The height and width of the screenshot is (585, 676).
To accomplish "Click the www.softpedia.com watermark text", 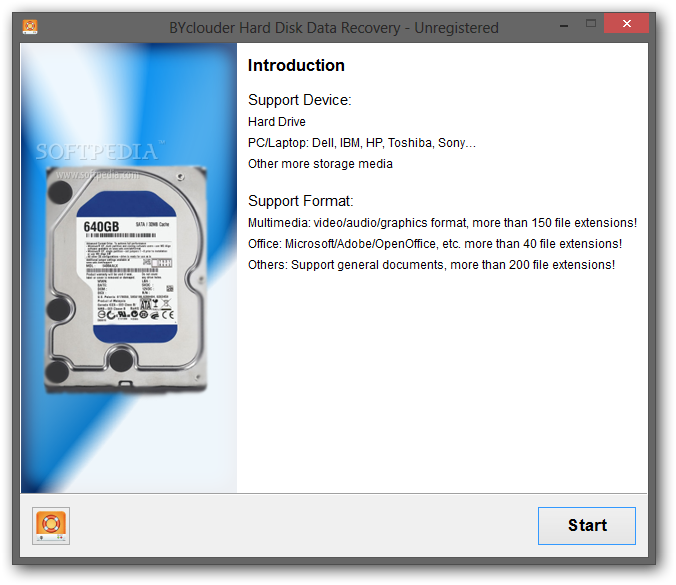I will click(97, 175).
